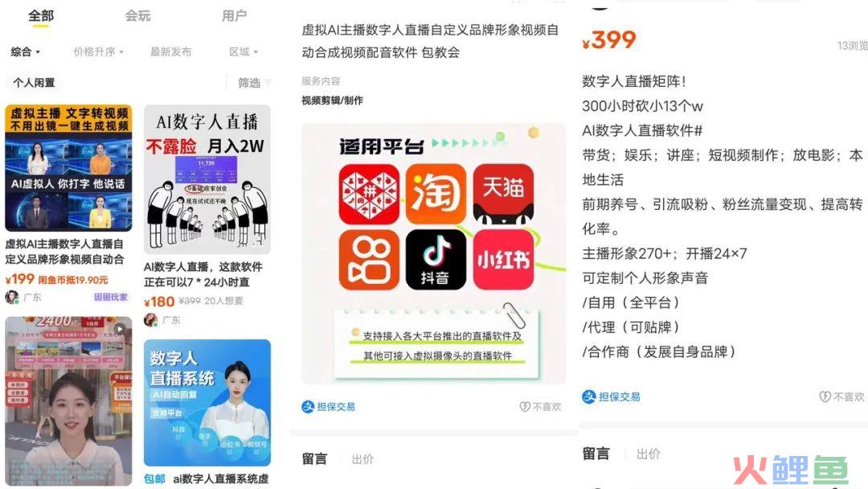Screen dimensions: 868x489
Task: Tap the Douyin music note icon
Action: 436,260
